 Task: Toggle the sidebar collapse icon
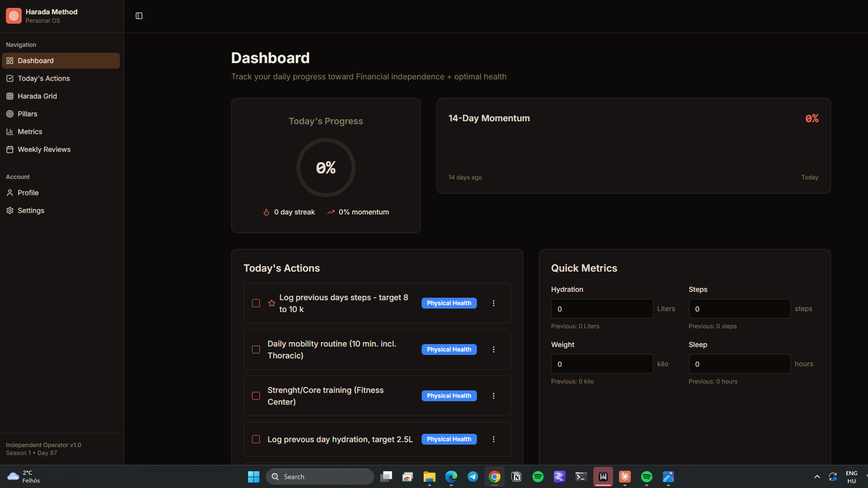pyautogui.click(x=139, y=16)
